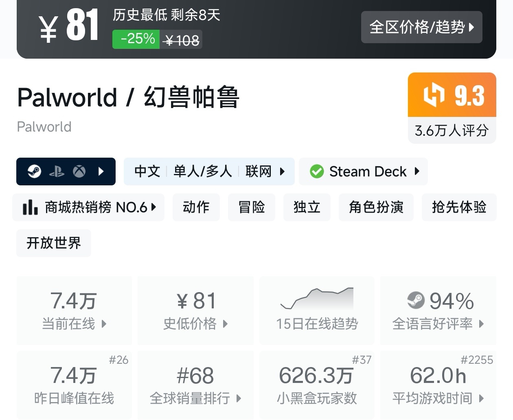Click the 中文 language label
Screen dimensions: 513x420
(147, 172)
